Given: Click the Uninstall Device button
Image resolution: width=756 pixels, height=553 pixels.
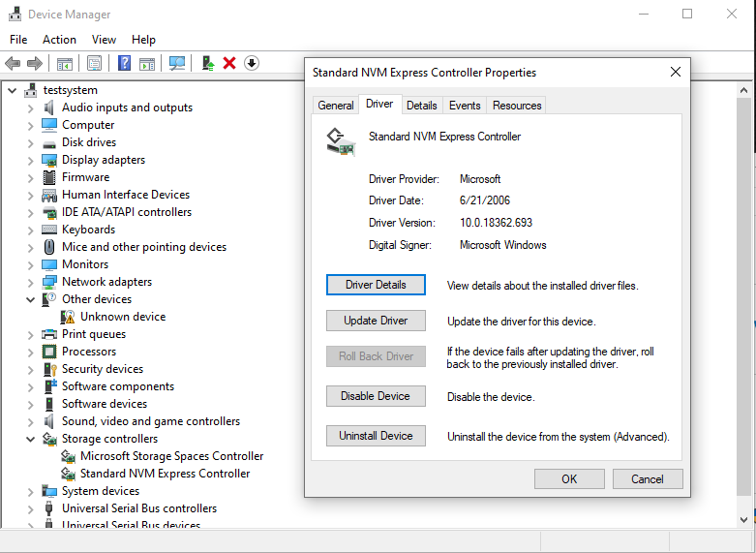Looking at the screenshot, I should [376, 436].
